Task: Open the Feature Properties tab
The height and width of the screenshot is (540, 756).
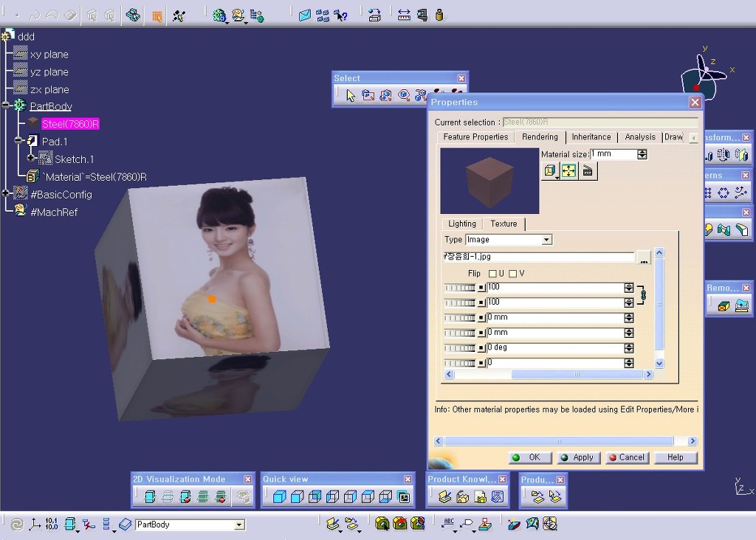Action: [475, 137]
